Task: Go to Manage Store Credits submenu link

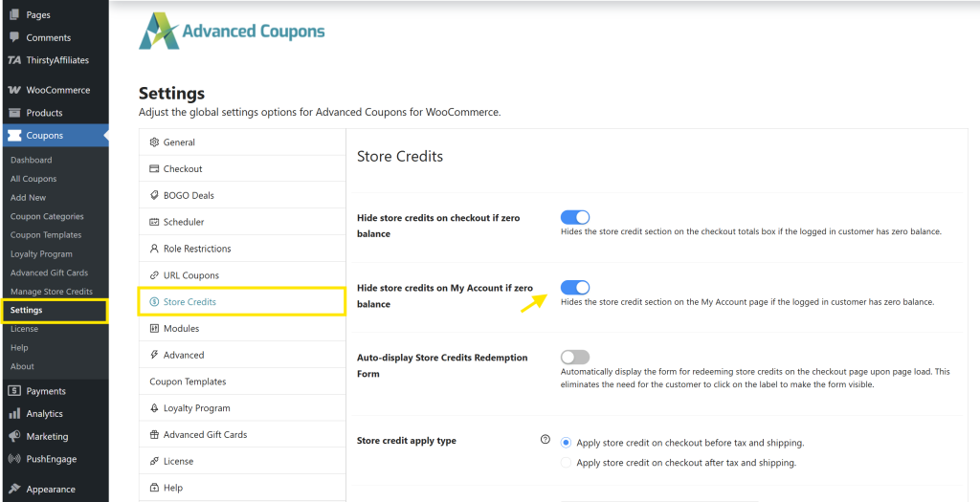Action: pyautogui.click(x=52, y=292)
